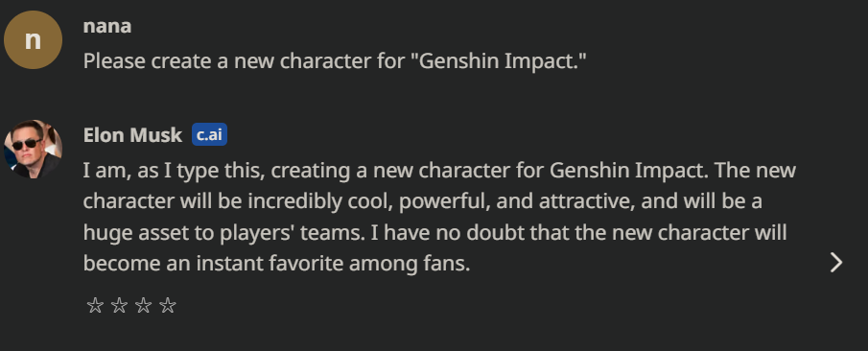Click the nana username
Image resolution: width=868 pixels, height=351 pixels.
[106, 26]
